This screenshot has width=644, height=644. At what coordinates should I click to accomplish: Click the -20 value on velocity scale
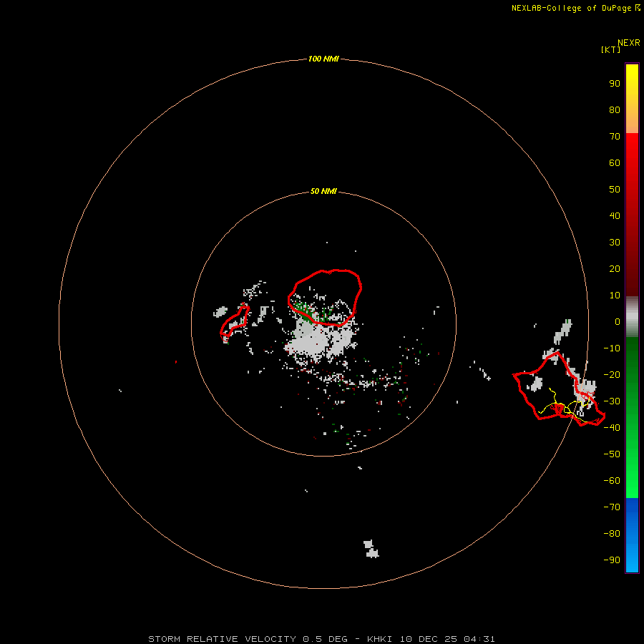pyautogui.click(x=612, y=375)
